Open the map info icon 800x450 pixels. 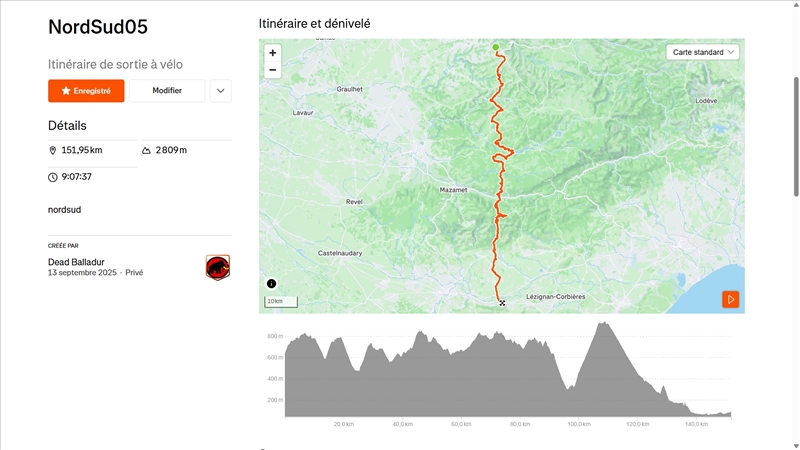(271, 284)
